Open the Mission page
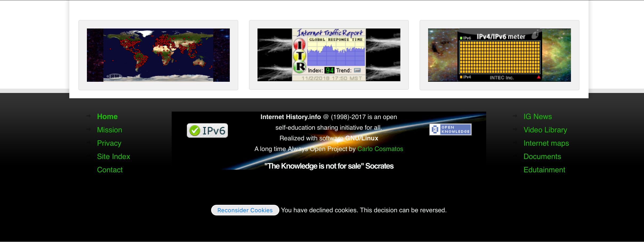 click(109, 130)
